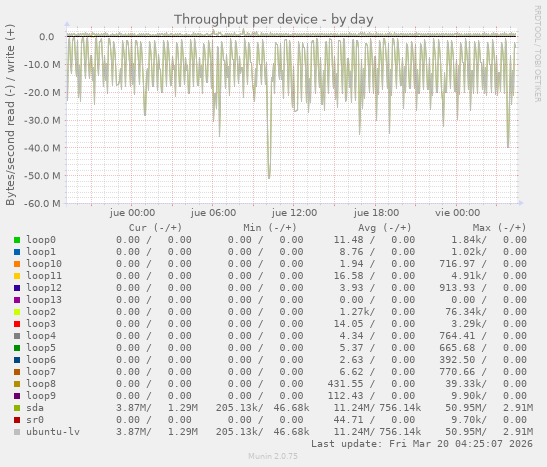Select the 'loop13' legend label
Screen dimensions: 547x467
pos(44,300)
